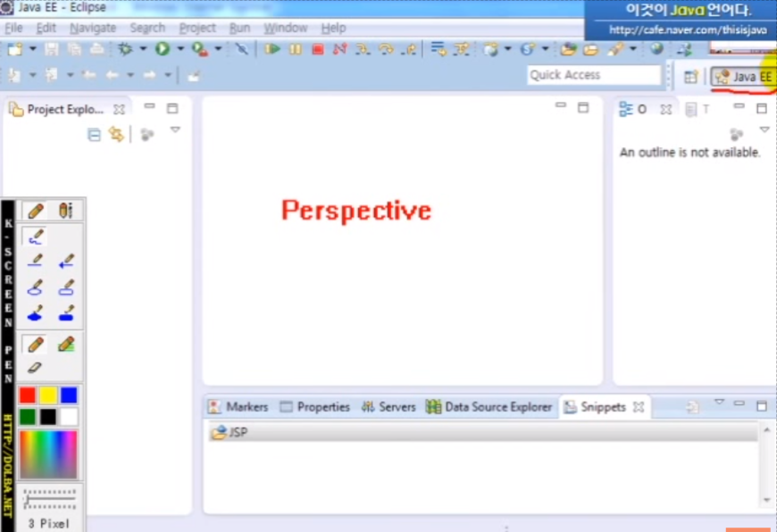Click the Save toolbar icon
The width and height of the screenshot is (777, 532).
52,49
